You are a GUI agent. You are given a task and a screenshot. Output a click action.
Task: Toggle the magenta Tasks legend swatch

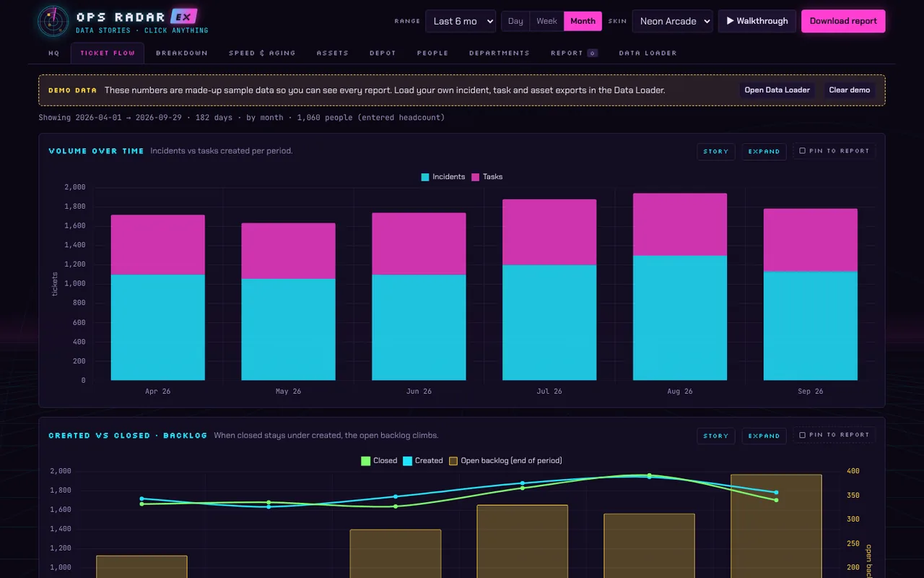[475, 177]
